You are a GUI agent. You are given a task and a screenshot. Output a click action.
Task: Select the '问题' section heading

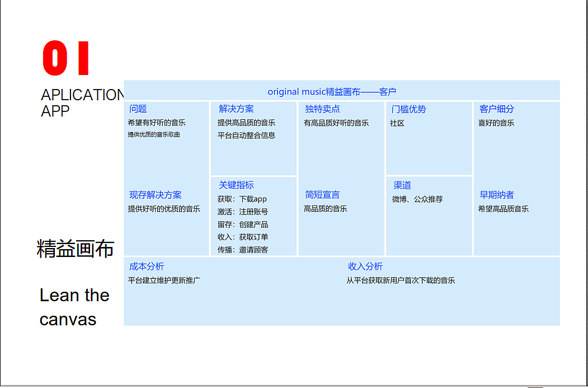point(138,109)
